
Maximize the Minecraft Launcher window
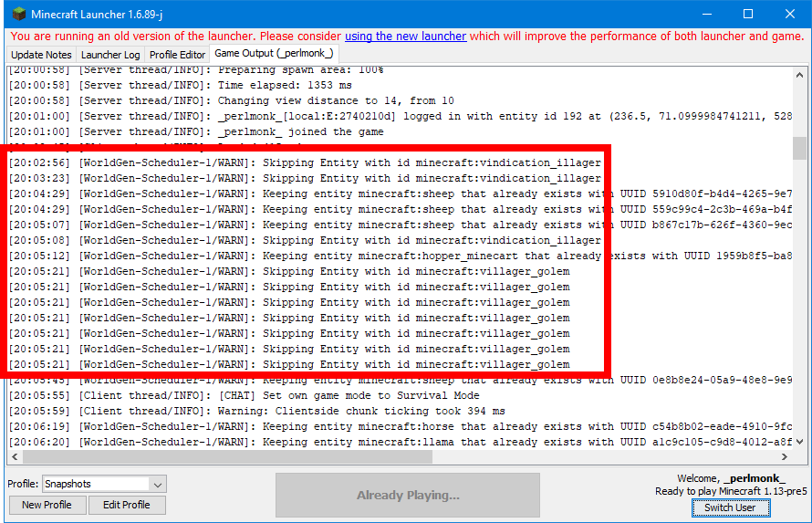tap(748, 14)
